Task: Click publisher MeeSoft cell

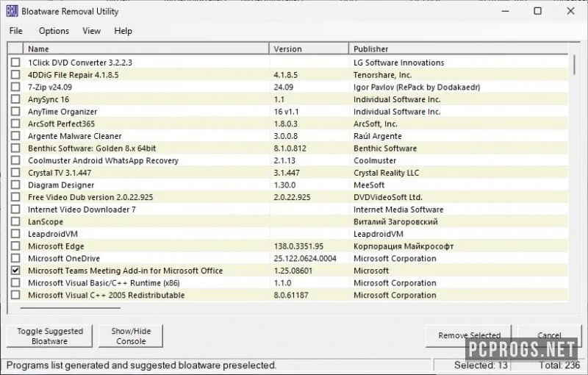Action: [x=369, y=185]
